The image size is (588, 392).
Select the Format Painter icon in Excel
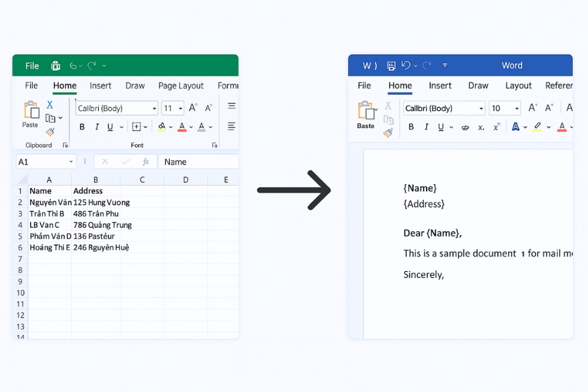50,131
